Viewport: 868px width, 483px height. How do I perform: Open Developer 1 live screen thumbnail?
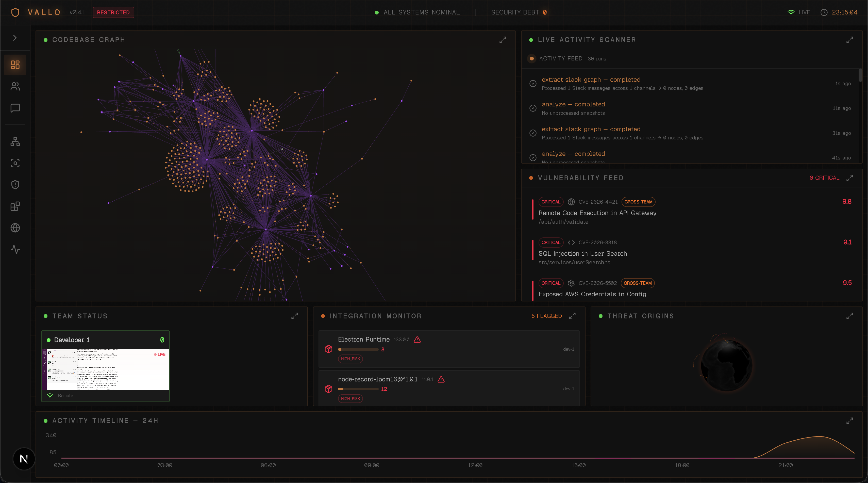(x=106, y=369)
